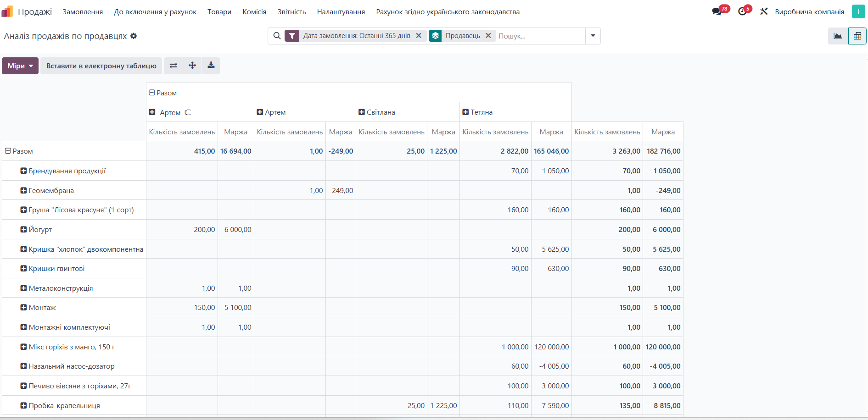
Task: Open the Звітність menu
Action: tap(291, 12)
